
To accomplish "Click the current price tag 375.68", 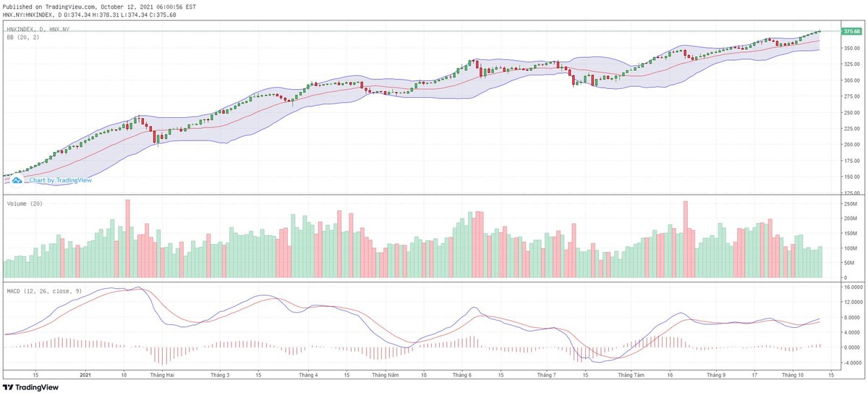I will 851,31.
